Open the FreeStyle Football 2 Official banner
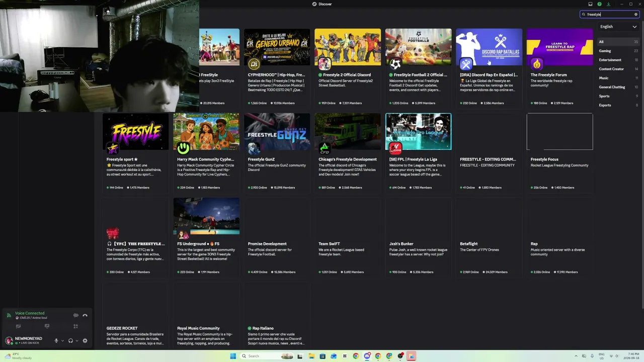Image resolution: width=644 pixels, height=362 pixels. pos(418,47)
